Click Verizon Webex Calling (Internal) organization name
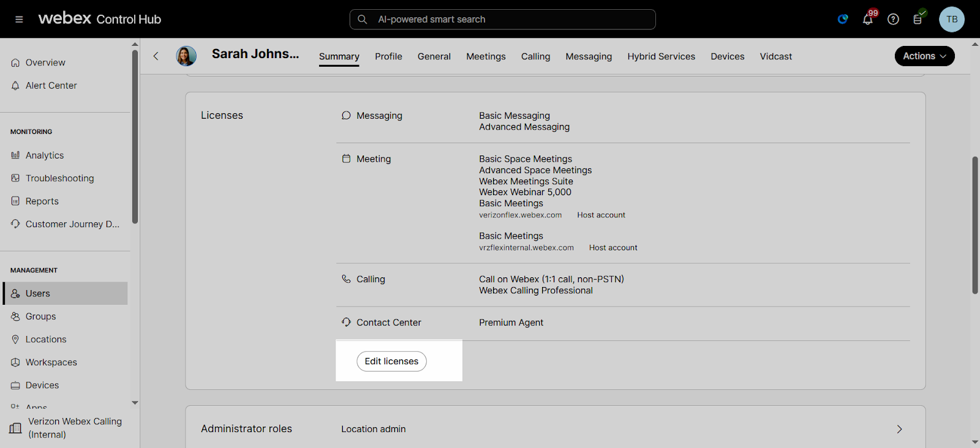The width and height of the screenshot is (980, 448). click(x=75, y=428)
